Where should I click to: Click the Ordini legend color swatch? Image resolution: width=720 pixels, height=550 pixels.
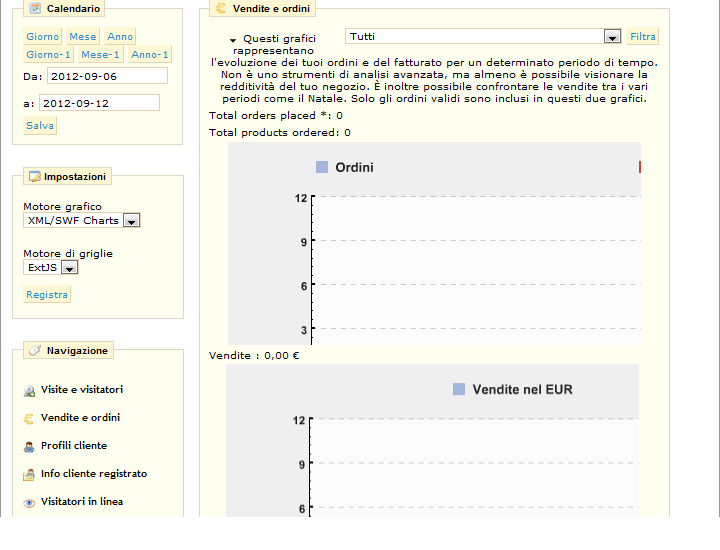(x=322, y=167)
